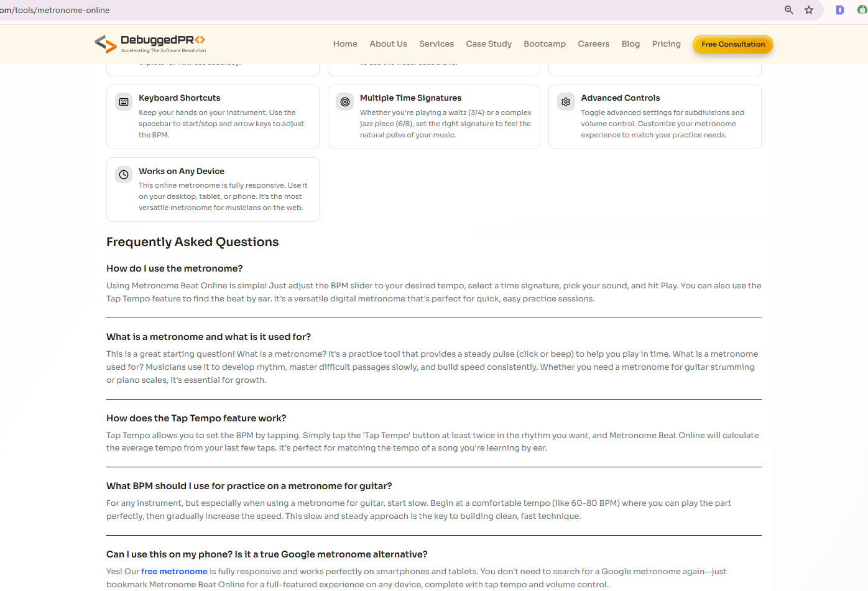Open the Blog link in navigation

point(630,44)
